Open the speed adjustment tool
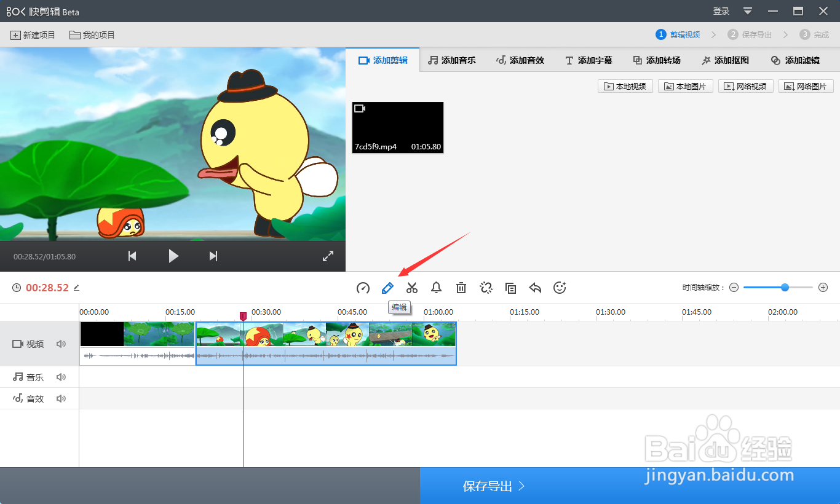840x504 pixels. click(x=363, y=288)
